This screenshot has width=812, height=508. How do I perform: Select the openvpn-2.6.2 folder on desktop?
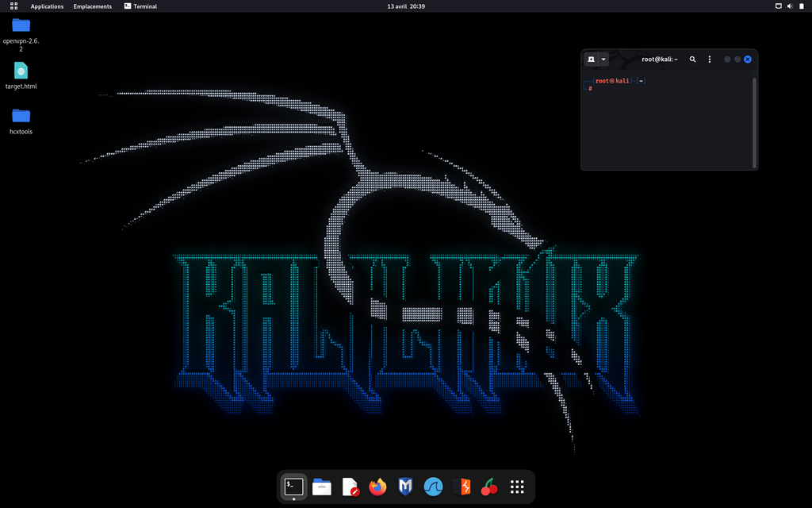(21, 34)
